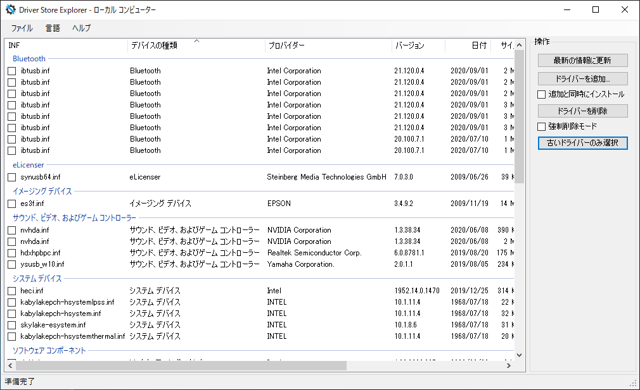Click 最新の情報に更新 button
Image resolution: width=640 pixels, height=390 pixels.
coord(582,60)
